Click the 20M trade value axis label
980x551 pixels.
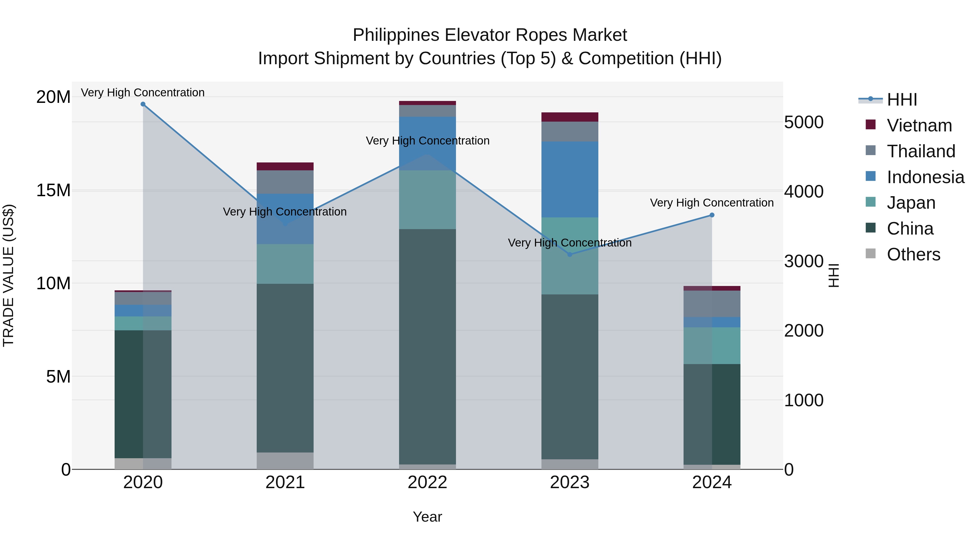(x=53, y=97)
